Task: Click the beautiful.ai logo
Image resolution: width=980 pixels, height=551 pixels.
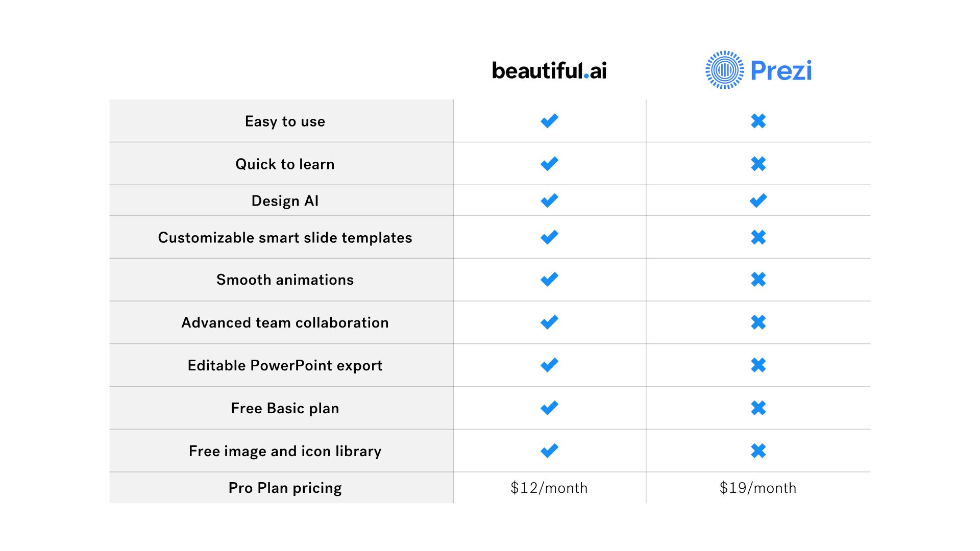Action: click(549, 70)
